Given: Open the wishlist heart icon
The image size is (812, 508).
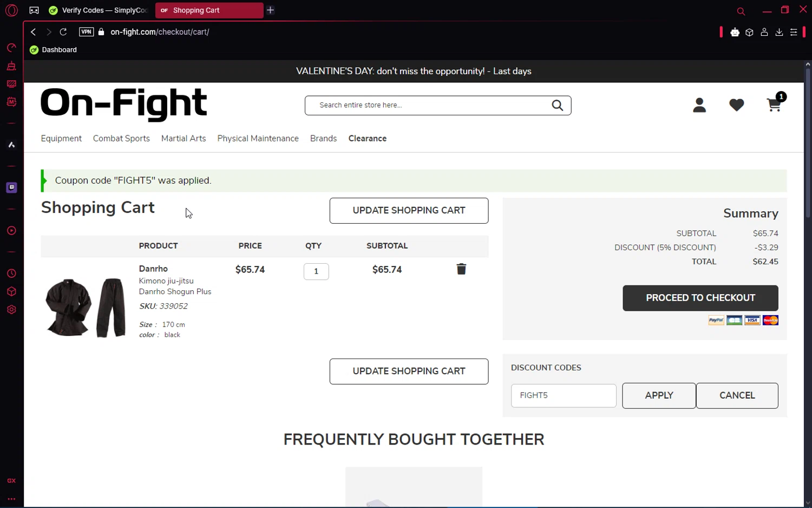Looking at the screenshot, I should pyautogui.click(x=736, y=105).
